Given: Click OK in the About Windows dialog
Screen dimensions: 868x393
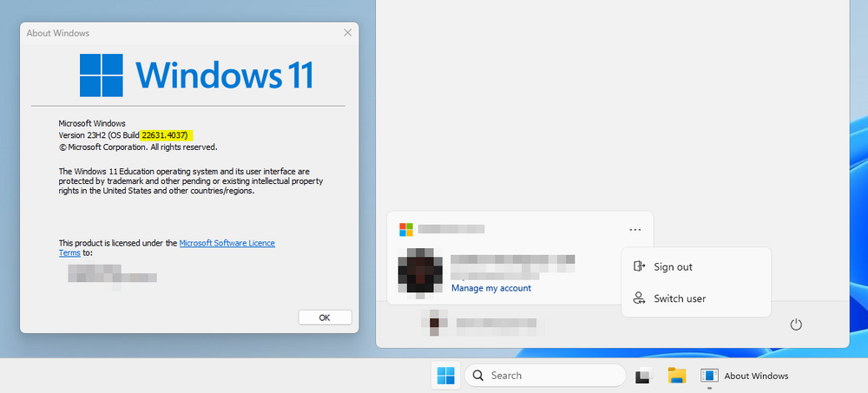Looking at the screenshot, I should point(325,318).
